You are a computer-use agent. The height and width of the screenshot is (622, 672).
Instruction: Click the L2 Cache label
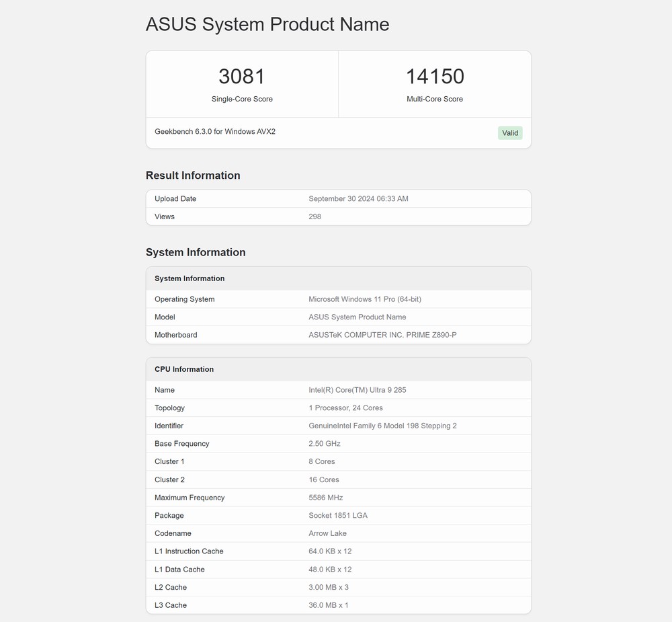(x=171, y=587)
